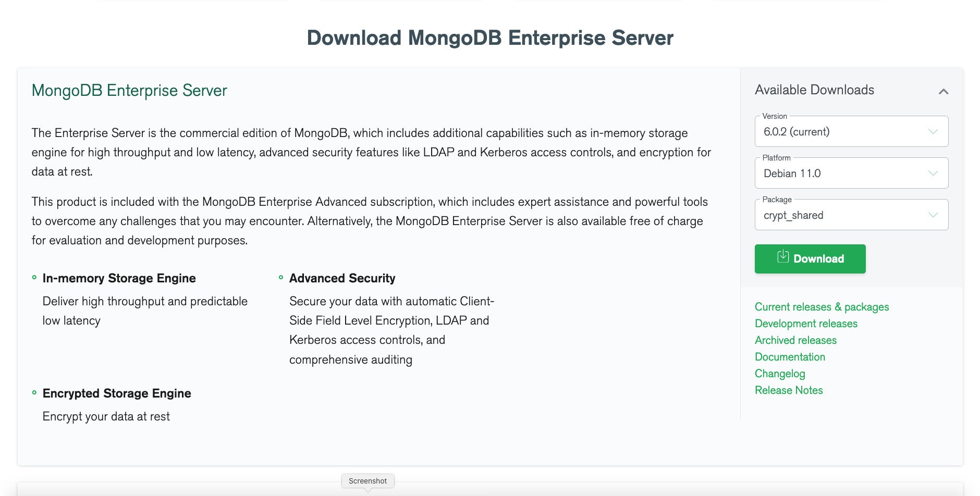Viewport: 980px width, 496px height.
Task: Click the Download MongoDB Enterprise Server title
Action: click(x=490, y=38)
